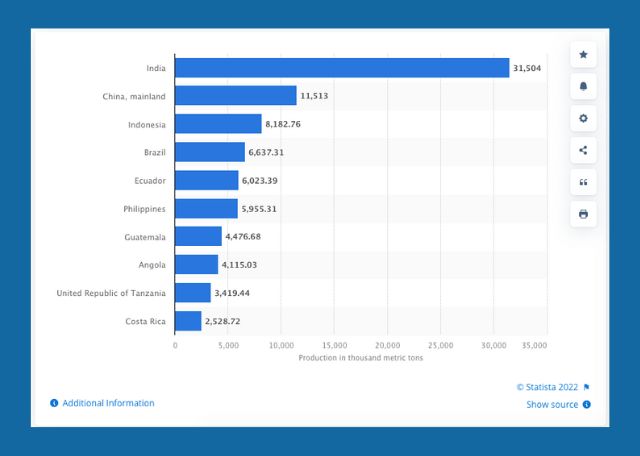Click the value label 8,182.76
The width and height of the screenshot is (640, 456).
(x=283, y=124)
